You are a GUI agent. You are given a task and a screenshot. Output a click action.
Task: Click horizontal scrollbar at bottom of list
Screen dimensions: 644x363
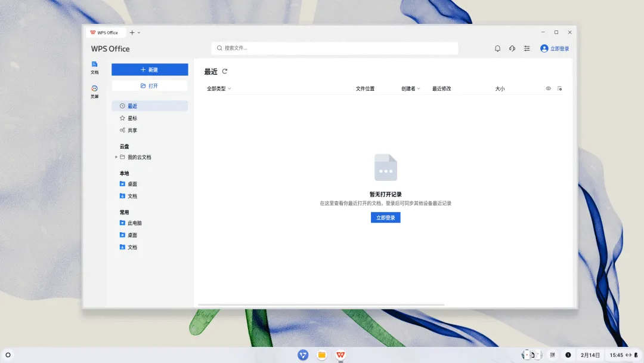(x=321, y=304)
